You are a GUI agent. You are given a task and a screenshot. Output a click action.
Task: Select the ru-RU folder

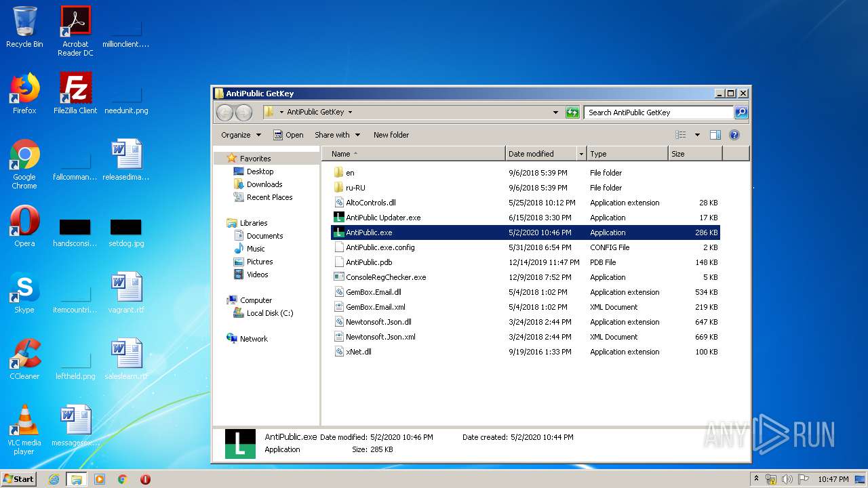tap(525, 188)
